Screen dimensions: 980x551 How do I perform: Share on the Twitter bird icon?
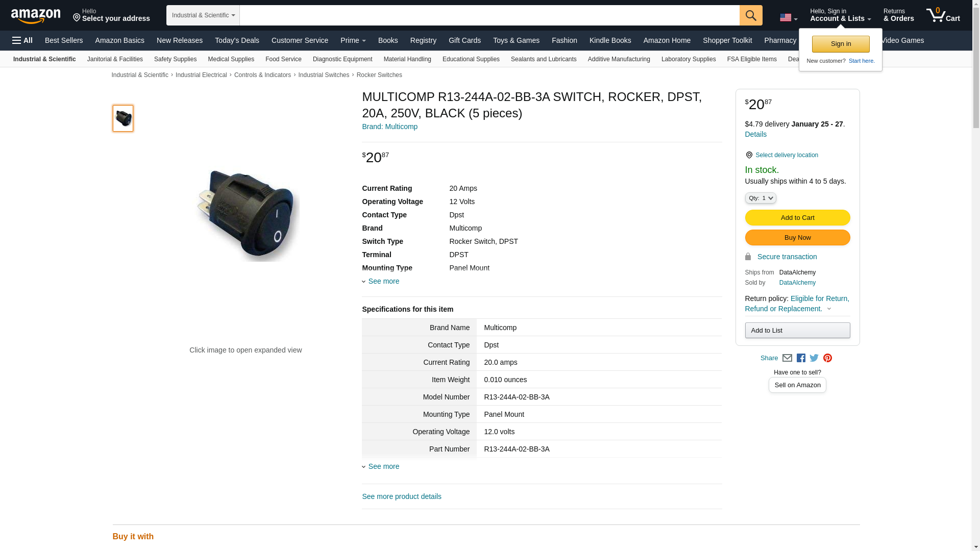point(814,358)
